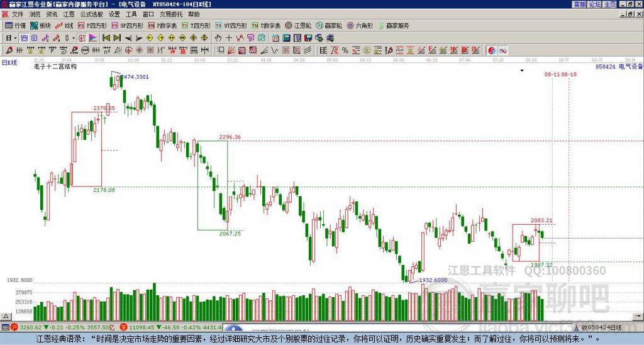
Task: Select the percent (%) drawing tool
Action: [x=345, y=50]
